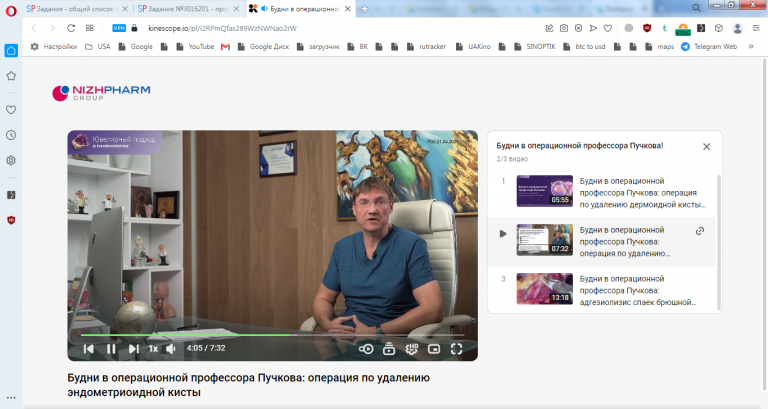Open the first playlist video thumbnail 05:55

coord(545,191)
